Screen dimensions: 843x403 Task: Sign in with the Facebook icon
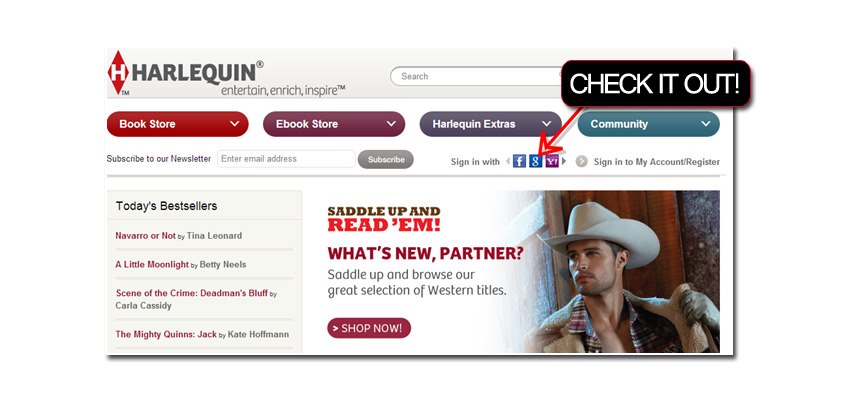click(519, 161)
